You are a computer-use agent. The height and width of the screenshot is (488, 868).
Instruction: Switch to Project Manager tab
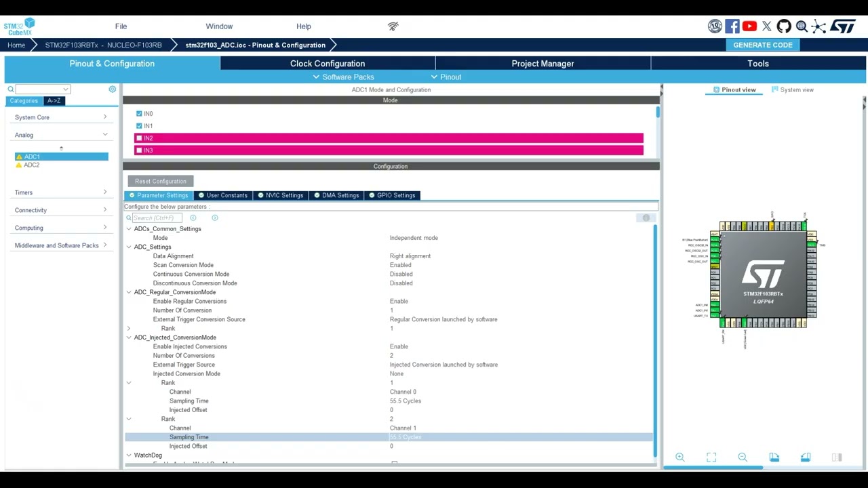(542, 64)
